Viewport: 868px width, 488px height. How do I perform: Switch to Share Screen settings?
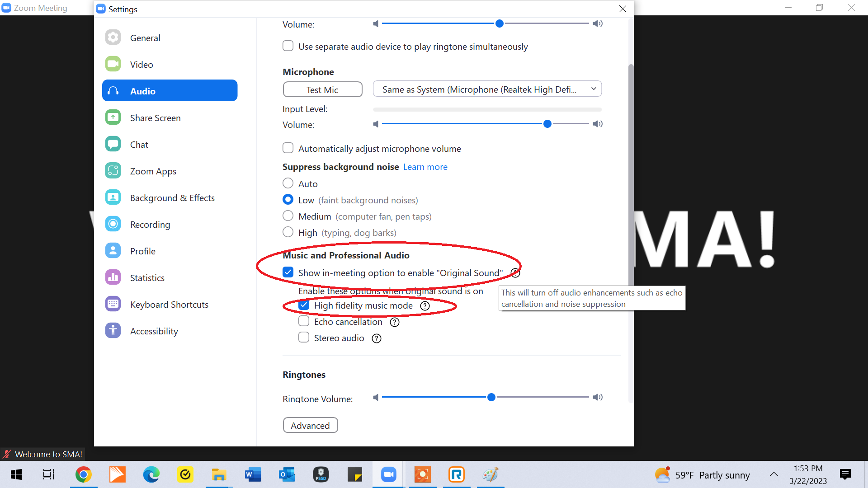pyautogui.click(x=170, y=117)
